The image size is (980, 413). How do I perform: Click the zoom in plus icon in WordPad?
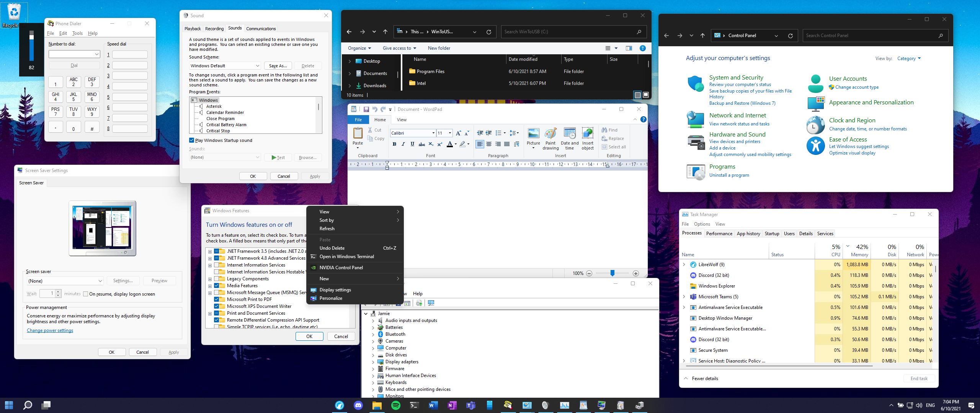pos(636,273)
